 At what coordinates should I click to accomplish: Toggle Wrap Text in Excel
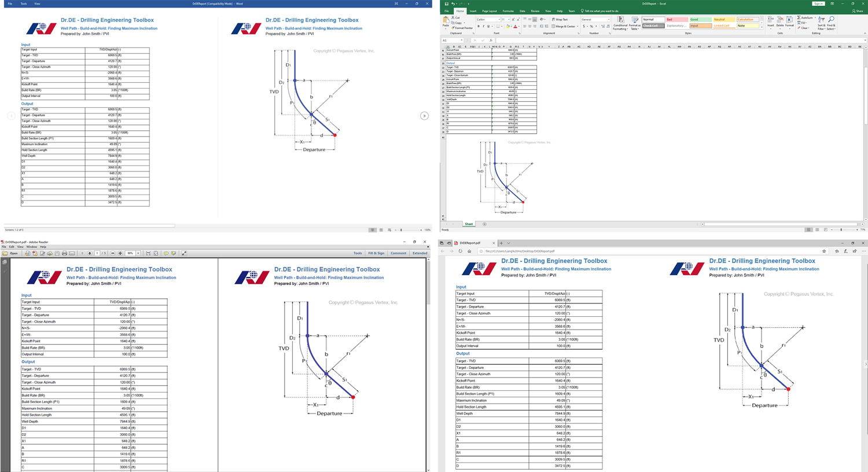tap(560, 20)
